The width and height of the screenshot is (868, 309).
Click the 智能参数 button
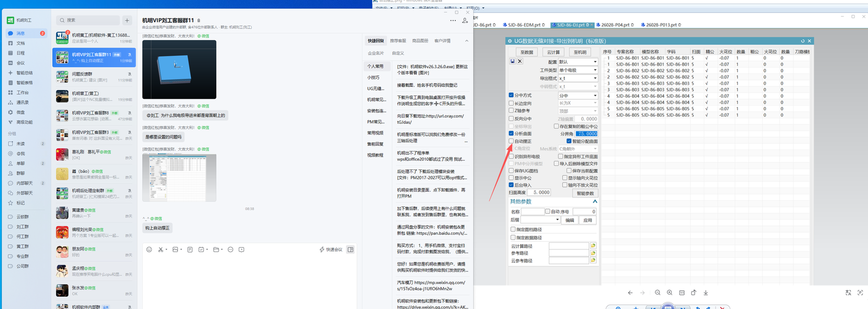click(585, 193)
